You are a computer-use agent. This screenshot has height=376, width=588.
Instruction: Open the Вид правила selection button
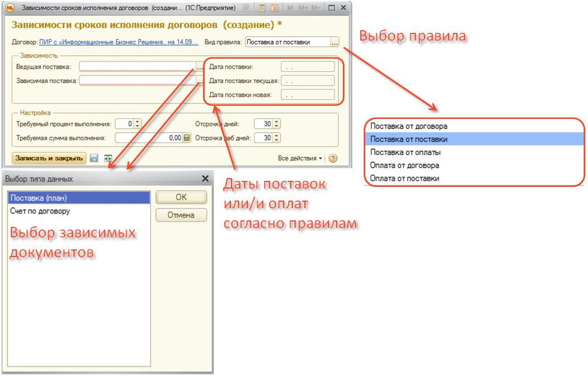coord(335,42)
